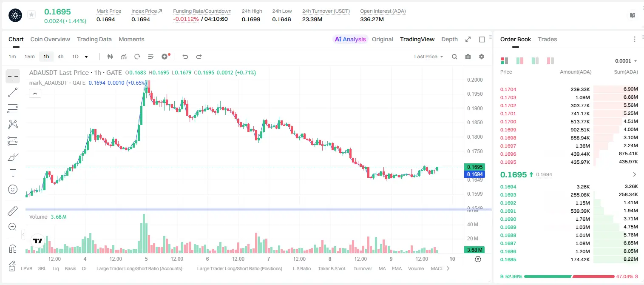
Task: Click the AI Analysis button
Action: tap(350, 39)
